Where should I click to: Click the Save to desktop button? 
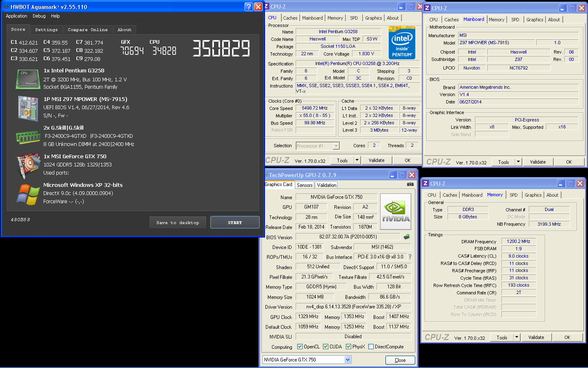[178, 222]
